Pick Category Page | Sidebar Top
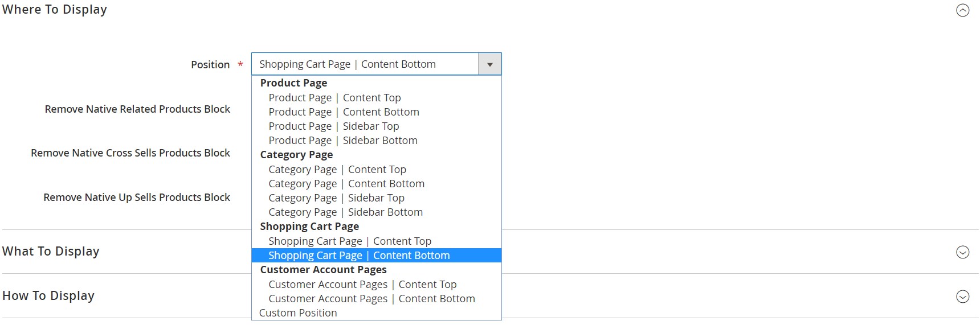This screenshot has width=980, height=325. click(x=377, y=198)
